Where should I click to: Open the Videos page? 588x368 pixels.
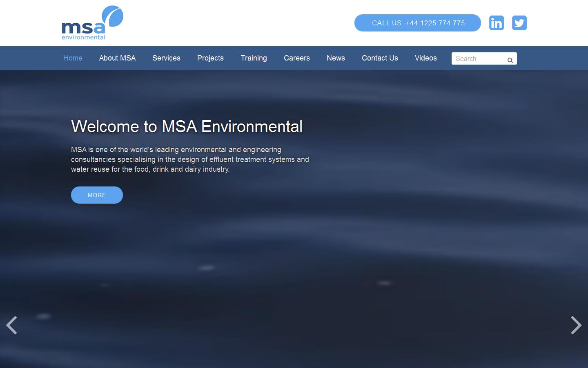pyautogui.click(x=426, y=58)
